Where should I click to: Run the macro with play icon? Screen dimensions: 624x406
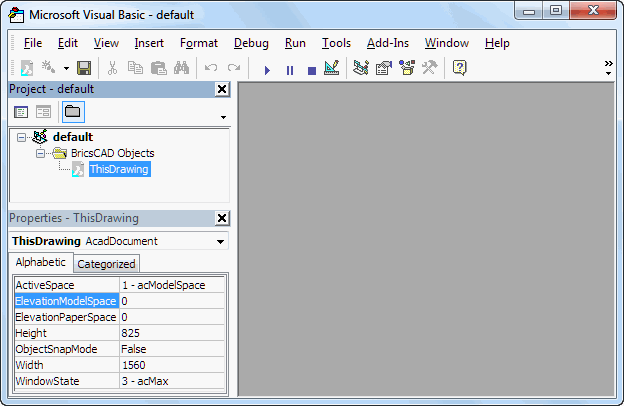(267, 70)
